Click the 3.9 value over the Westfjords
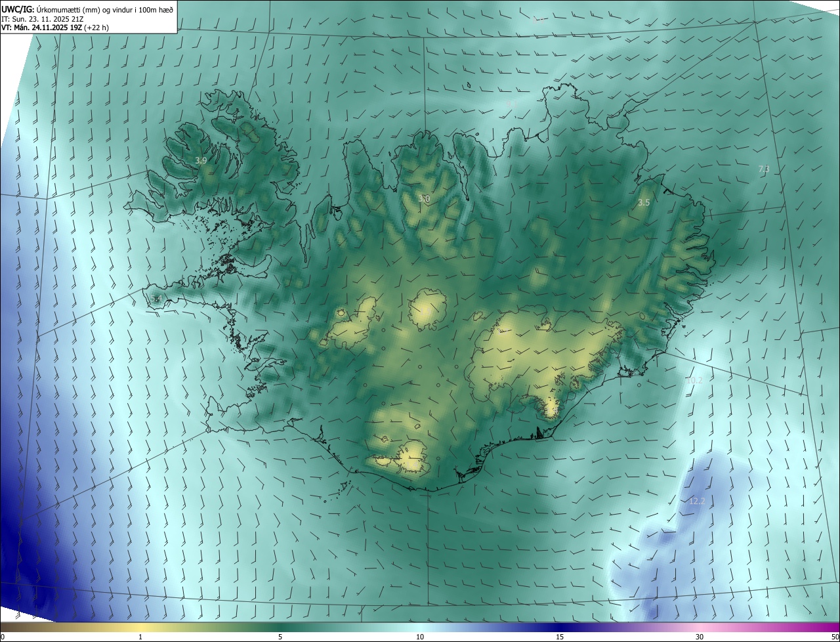This screenshot has height=642, width=840. [201, 160]
